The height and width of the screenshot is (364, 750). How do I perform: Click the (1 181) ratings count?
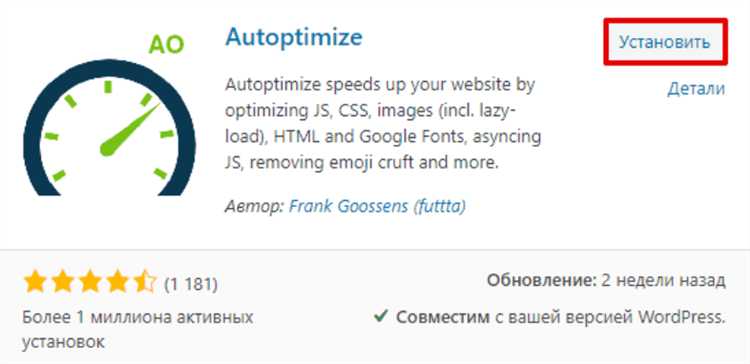point(191,284)
